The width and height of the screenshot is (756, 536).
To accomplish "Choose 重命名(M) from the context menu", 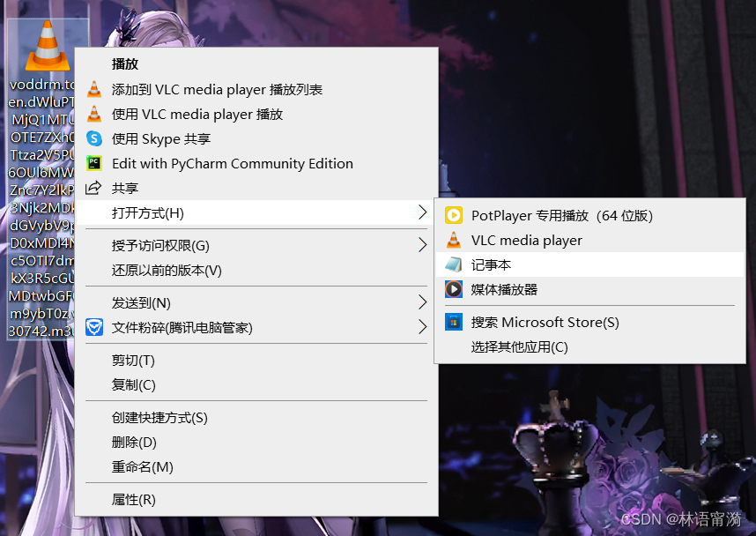I will pos(257,467).
